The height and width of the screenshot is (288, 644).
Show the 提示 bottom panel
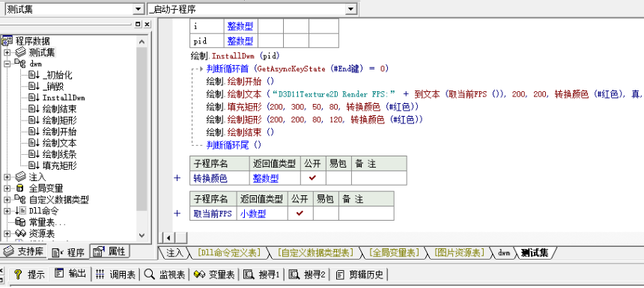[x=30, y=275]
